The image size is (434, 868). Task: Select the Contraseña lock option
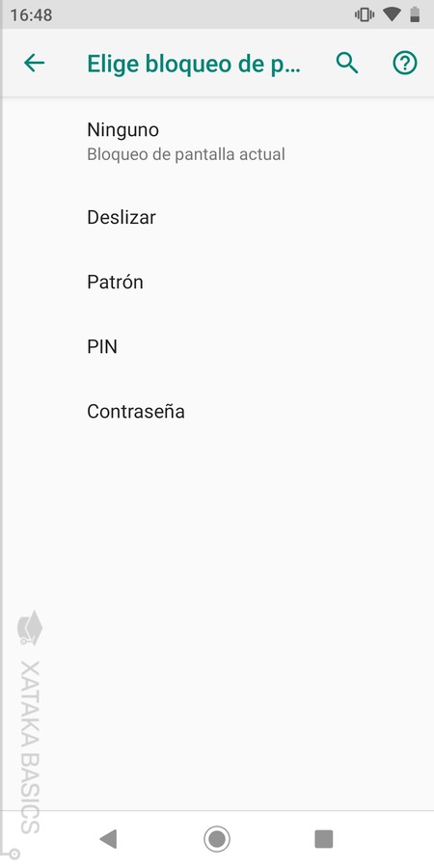click(x=217, y=411)
